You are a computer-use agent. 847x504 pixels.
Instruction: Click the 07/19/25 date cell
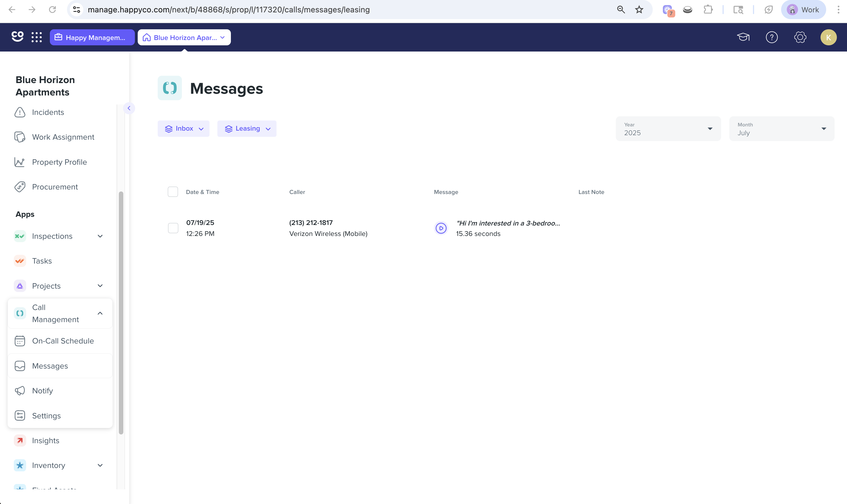click(200, 223)
